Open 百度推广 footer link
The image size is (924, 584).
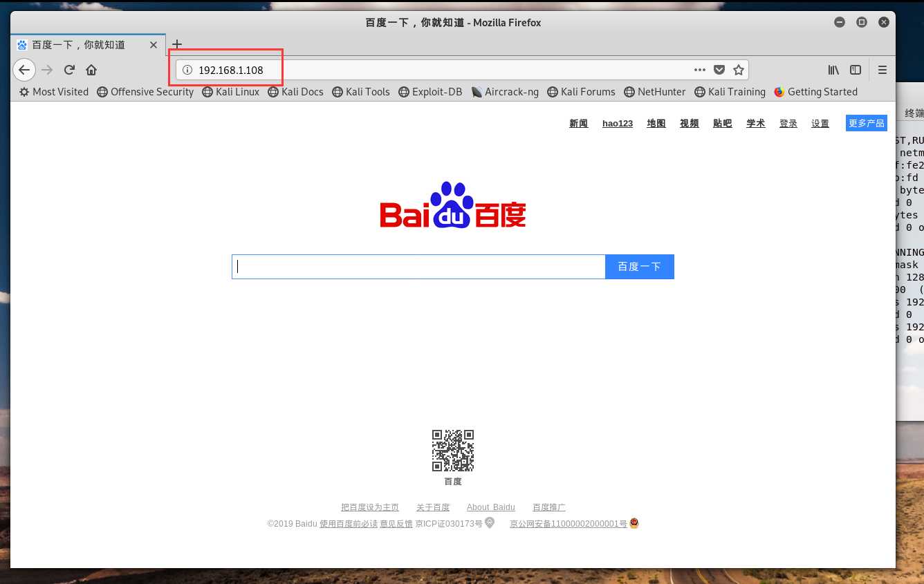click(x=549, y=507)
